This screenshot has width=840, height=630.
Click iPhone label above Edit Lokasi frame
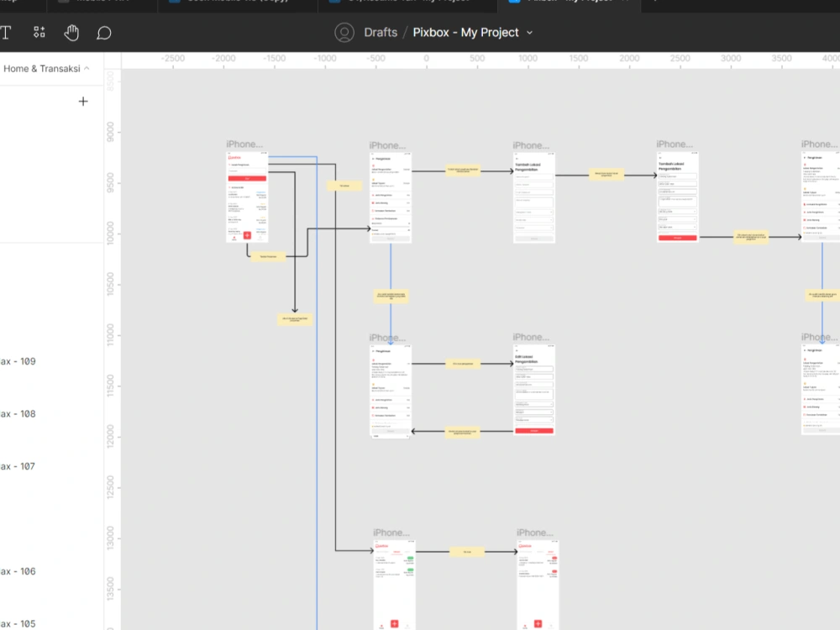pyautogui.click(x=531, y=338)
